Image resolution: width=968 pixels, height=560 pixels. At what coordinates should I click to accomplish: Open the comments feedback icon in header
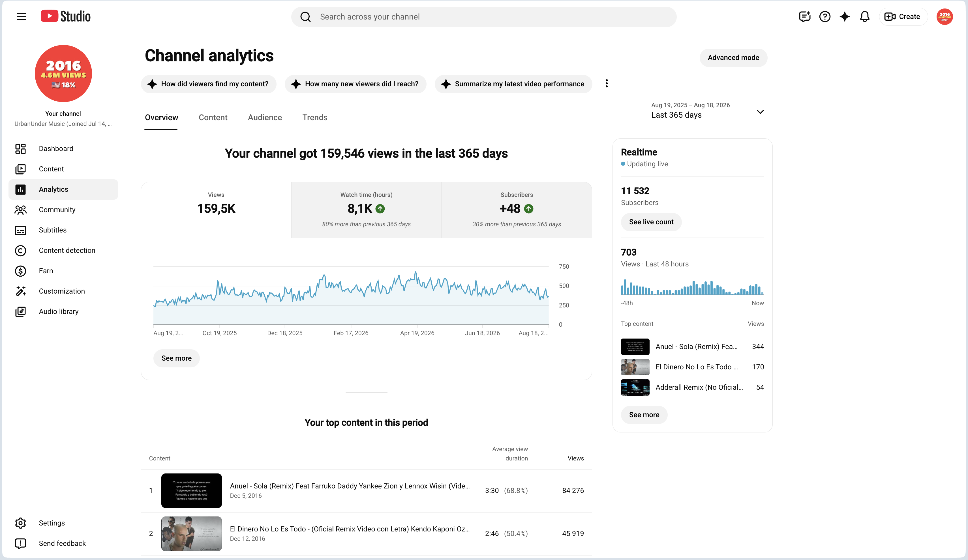[804, 16]
